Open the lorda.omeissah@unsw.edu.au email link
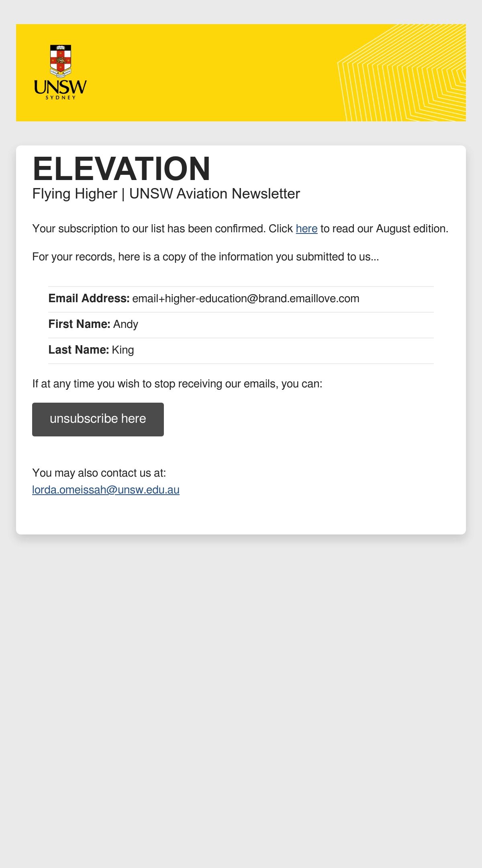This screenshot has height=868, width=482. 106,490
